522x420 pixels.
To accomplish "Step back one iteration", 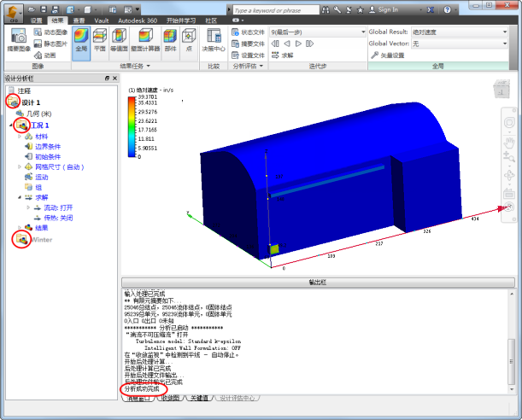I will pos(287,44).
